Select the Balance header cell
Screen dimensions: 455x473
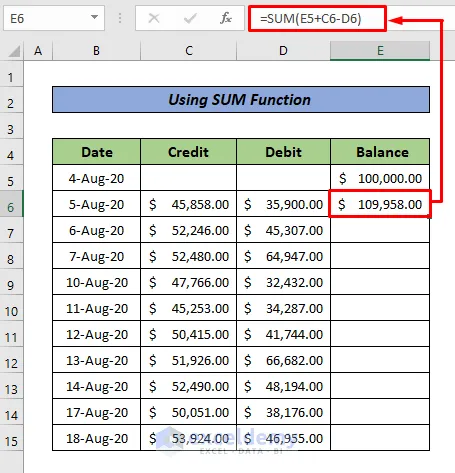coord(380,152)
